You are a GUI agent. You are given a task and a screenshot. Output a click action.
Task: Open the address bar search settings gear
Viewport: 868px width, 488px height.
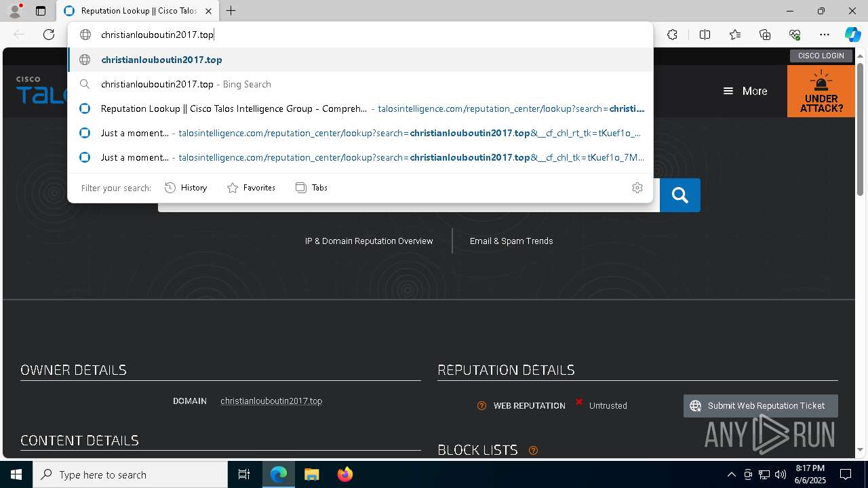tap(637, 188)
